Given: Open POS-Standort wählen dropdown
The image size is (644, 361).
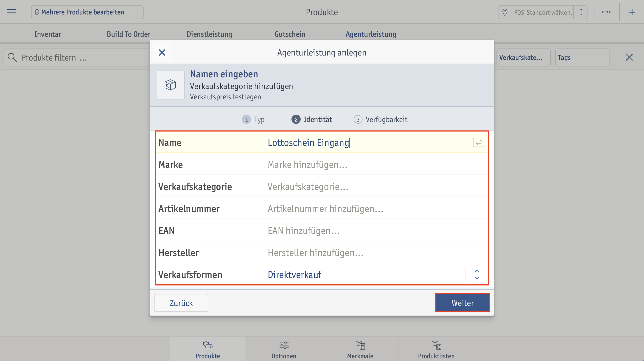Looking at the screenshot, I should pos(543,12).
